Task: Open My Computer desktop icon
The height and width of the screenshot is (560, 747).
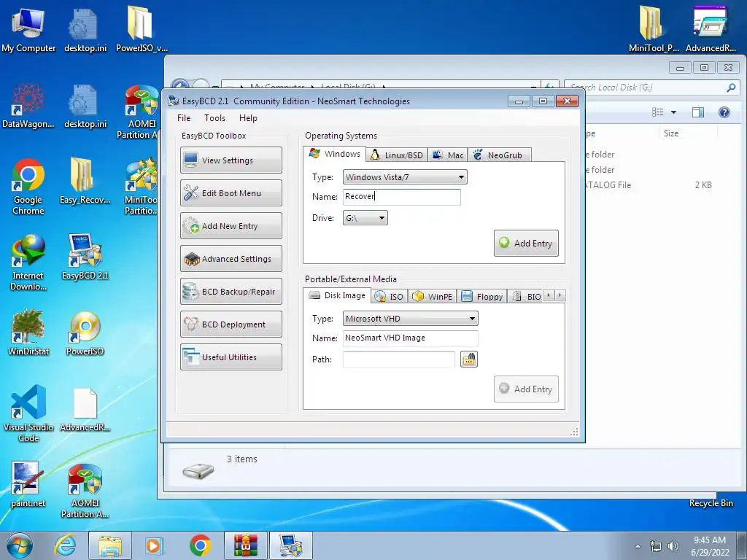Action: [28, 29]
